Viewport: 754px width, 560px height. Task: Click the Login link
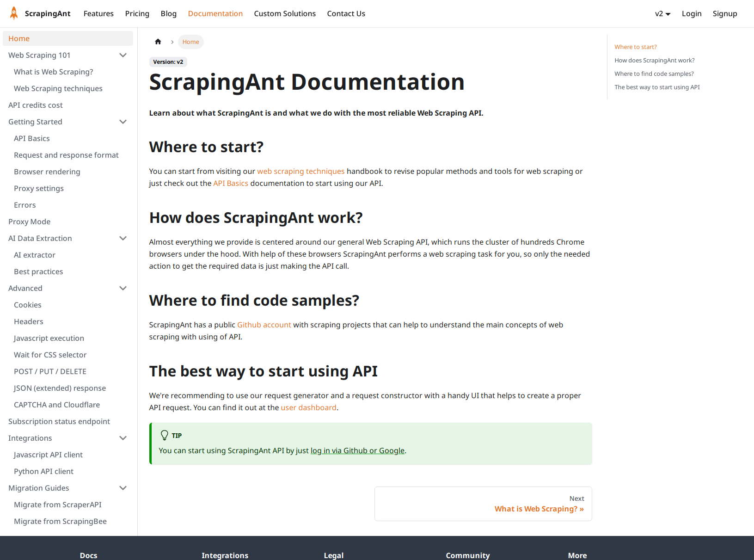coord(692,14)
